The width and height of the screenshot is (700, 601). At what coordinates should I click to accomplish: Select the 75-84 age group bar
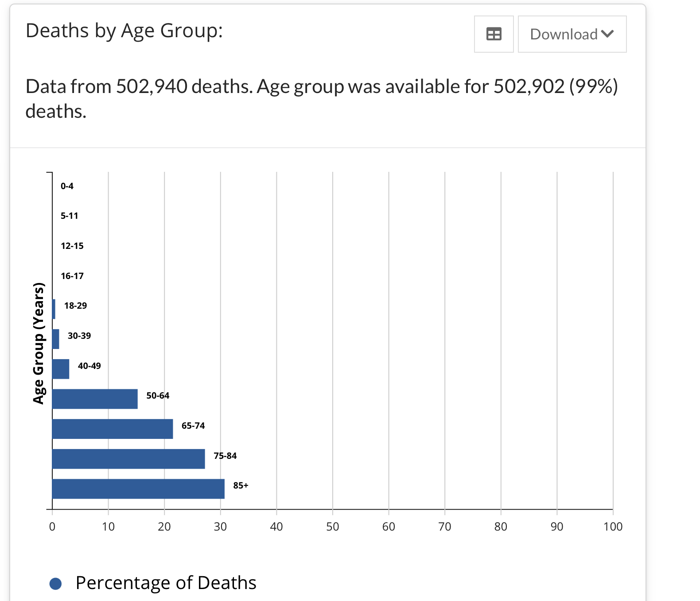coord(128,459)
